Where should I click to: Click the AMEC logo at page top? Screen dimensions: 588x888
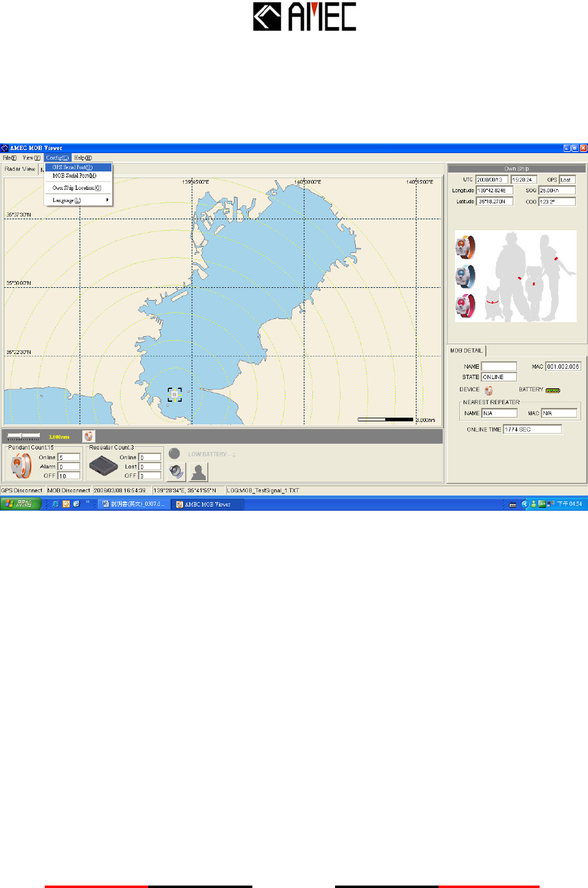(304, 17)
